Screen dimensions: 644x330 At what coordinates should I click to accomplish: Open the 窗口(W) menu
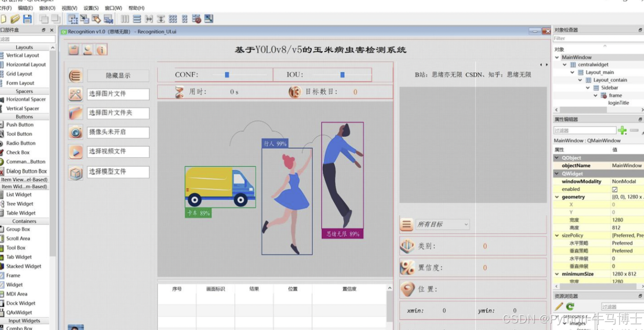(x=113, y=8)
